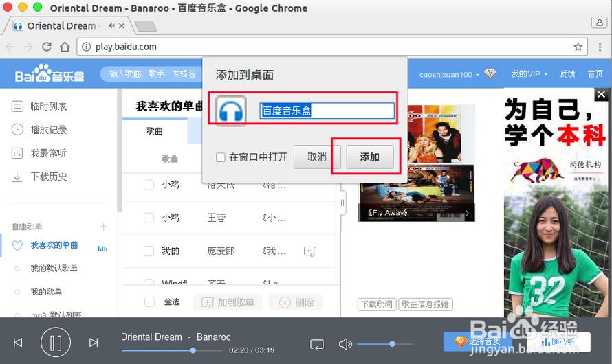Add 我的 song to playlist icon
Screen dimensions: 612x364
309,251
